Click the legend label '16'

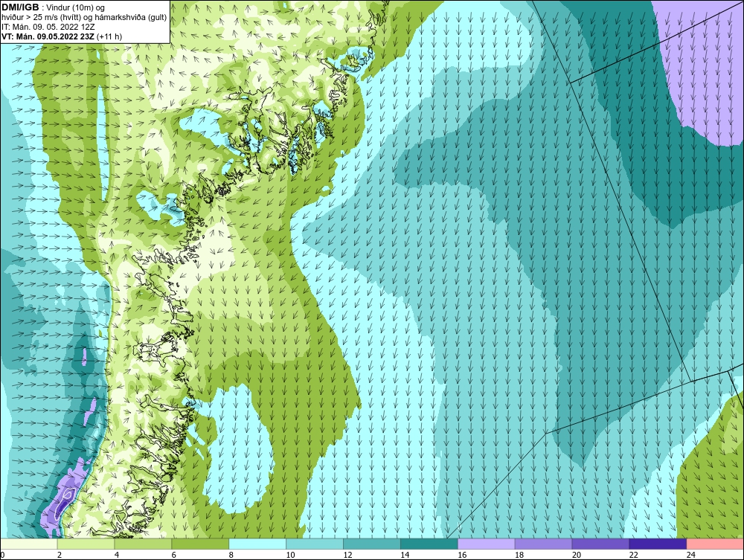462,555
